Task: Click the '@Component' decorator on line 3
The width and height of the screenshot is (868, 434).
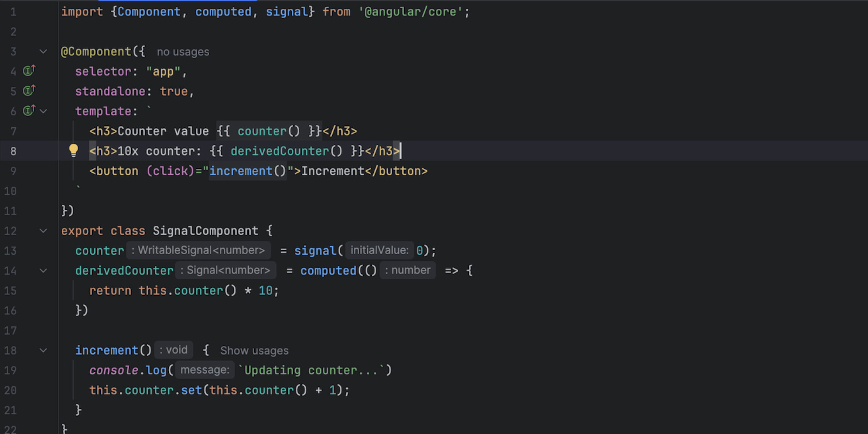Action: click(x=96, y=52)
